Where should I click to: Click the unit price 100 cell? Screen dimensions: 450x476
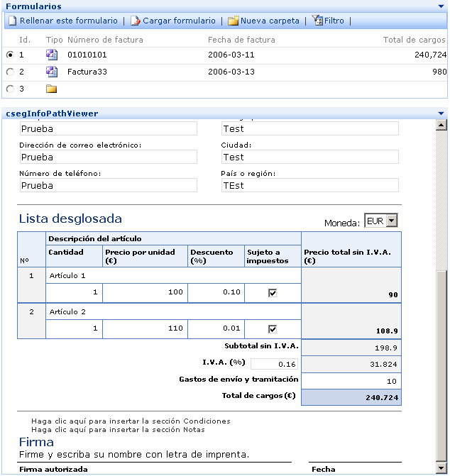pyautogui.click(x=145, y=293)
